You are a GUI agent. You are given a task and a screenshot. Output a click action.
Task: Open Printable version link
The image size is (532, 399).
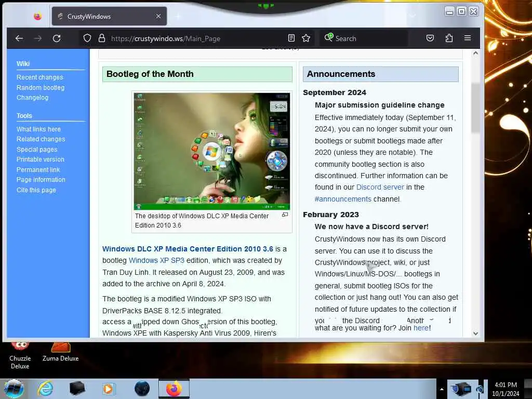[41, 159]
